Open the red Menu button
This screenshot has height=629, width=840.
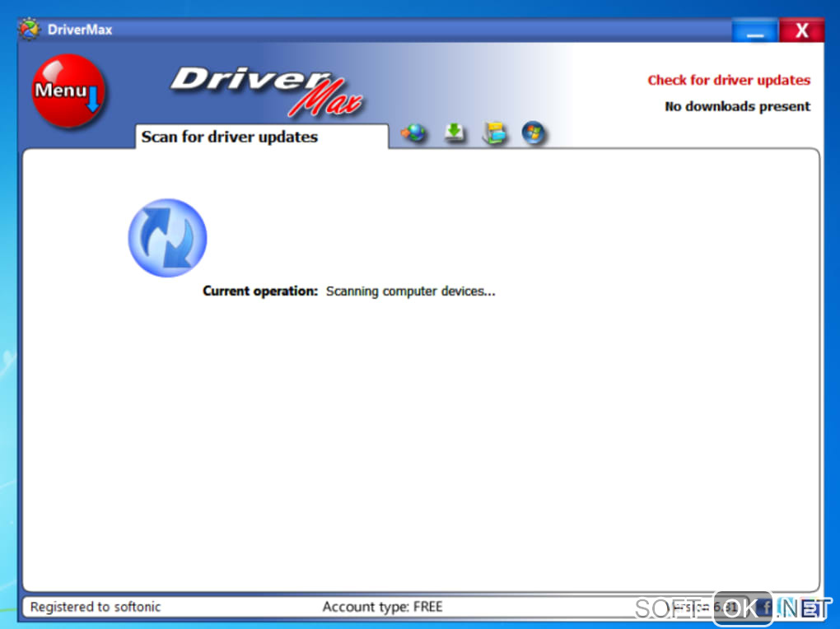(68, 91)
